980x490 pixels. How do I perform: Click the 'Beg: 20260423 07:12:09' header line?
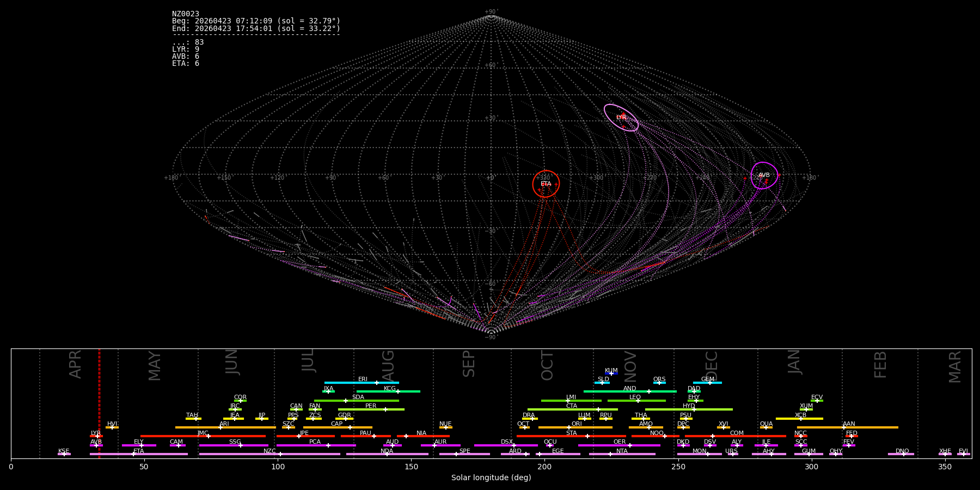point(256,21)
